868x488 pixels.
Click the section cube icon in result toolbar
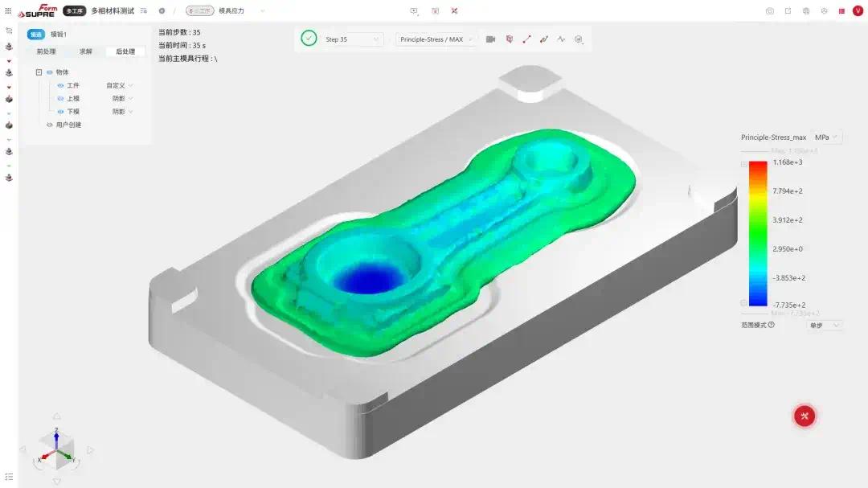510,39
